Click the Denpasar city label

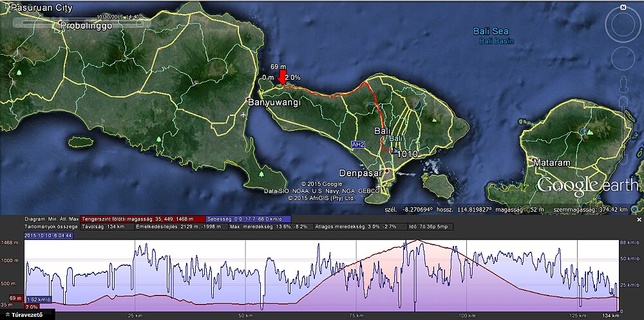point(358,174)
